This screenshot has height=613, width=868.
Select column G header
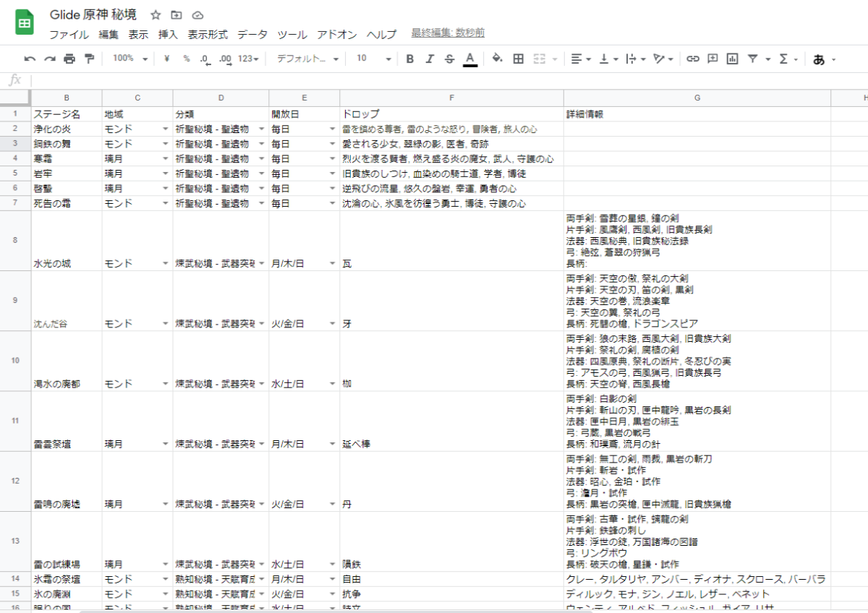(697, 98)
